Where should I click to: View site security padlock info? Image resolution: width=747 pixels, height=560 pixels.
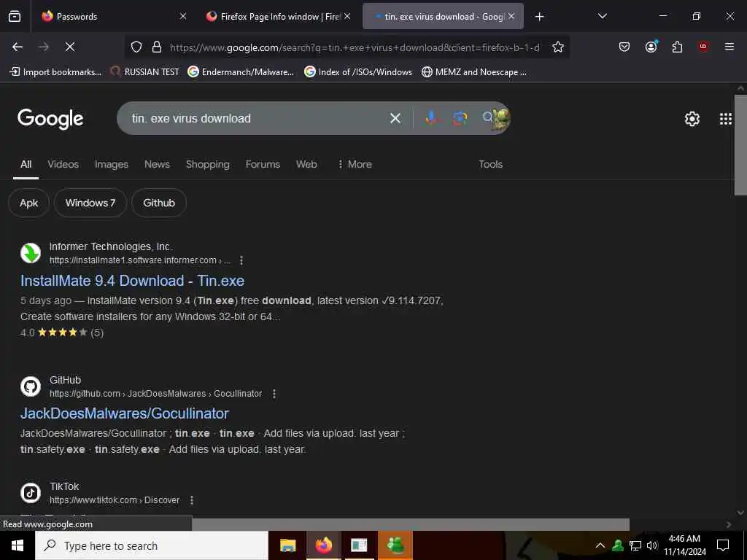coord(157,47)
